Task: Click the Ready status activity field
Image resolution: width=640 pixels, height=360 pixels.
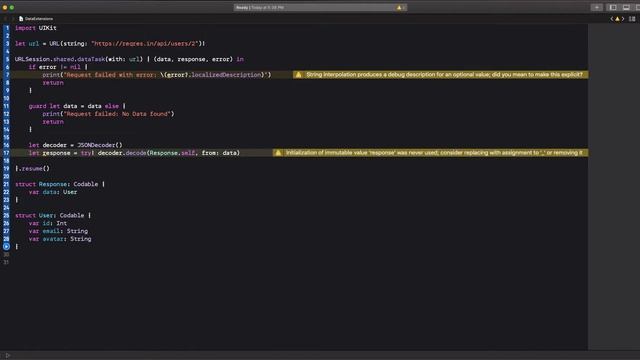Action: tap(320, 7)
